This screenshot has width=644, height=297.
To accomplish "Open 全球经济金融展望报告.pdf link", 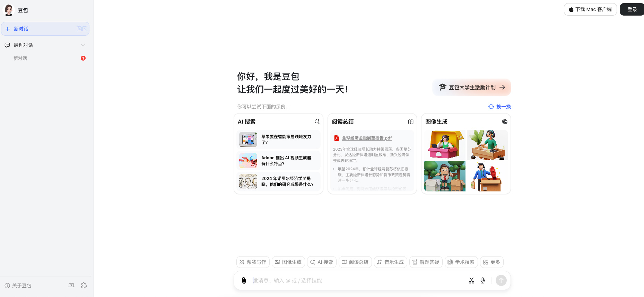I will pos(367,138).
